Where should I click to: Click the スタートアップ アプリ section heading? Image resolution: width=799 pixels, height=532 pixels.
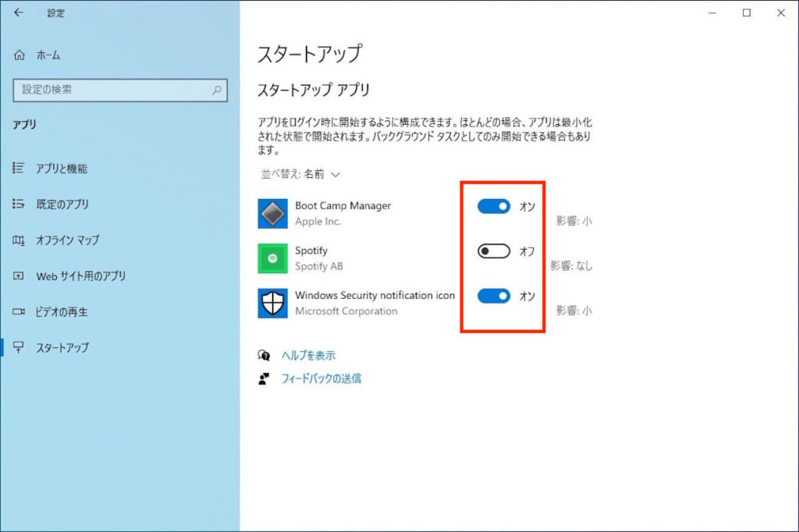pyautogui.click(x=314, y=90)
